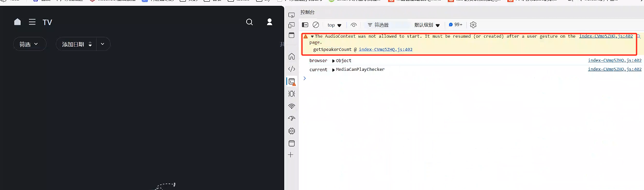The height and width of the screenshot is (190, 644).
Task: Select the Console tool in the activity bar
Action: 292,82
